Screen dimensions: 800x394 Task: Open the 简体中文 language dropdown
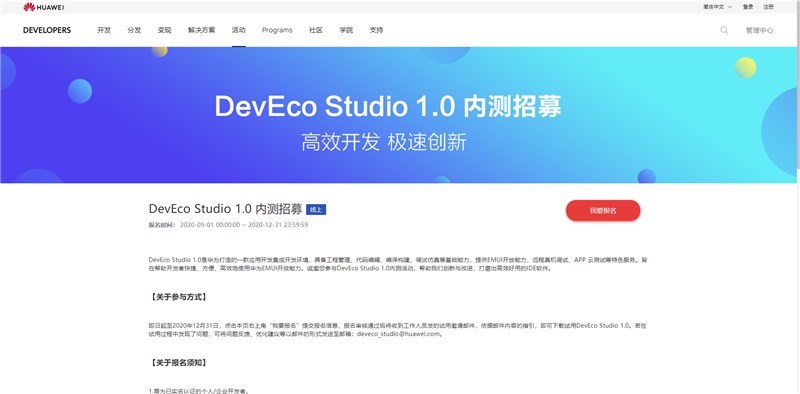(717, 7)
